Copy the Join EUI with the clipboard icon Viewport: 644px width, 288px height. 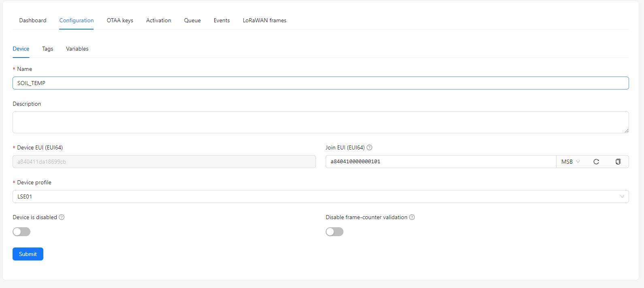[618, 162]
